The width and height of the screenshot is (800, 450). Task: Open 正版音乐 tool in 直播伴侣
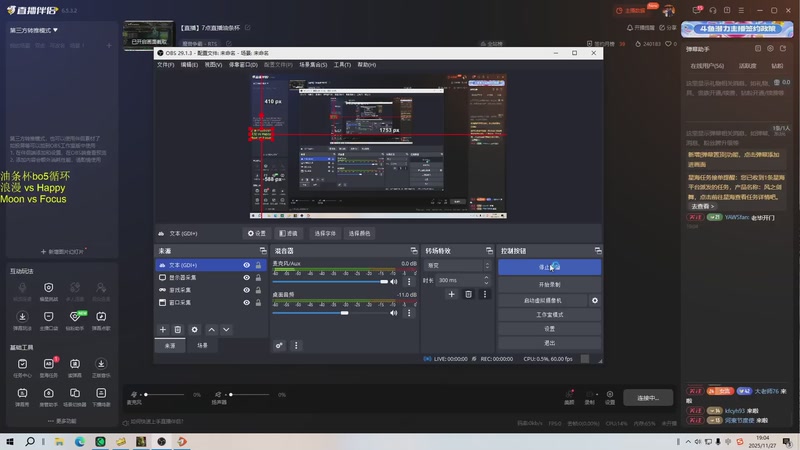pos(101,367)
